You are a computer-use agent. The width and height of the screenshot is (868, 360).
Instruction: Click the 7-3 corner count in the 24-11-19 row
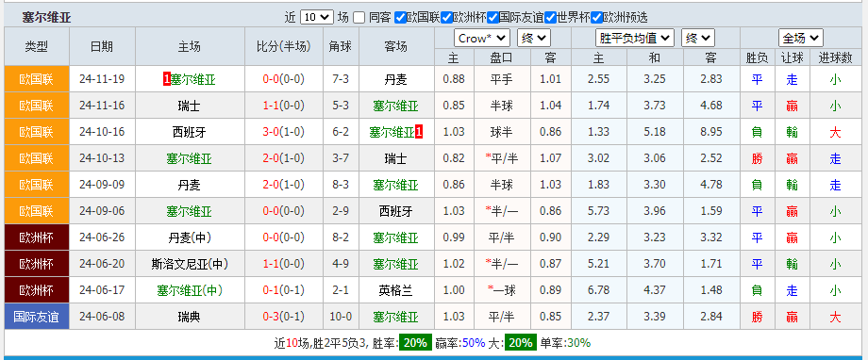click(x=341, y=79)
